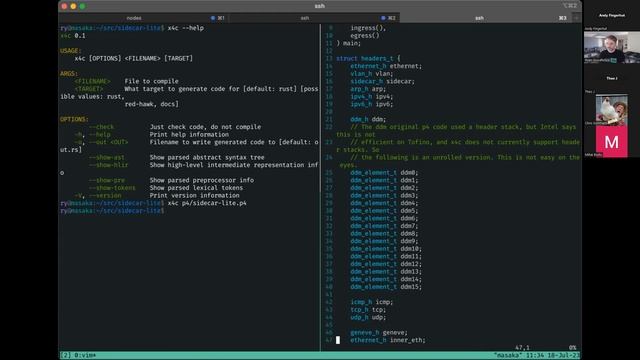Click the 'egress()' line in vim
640x360 pixels.
pyautogui.click(x=364, y=36)
